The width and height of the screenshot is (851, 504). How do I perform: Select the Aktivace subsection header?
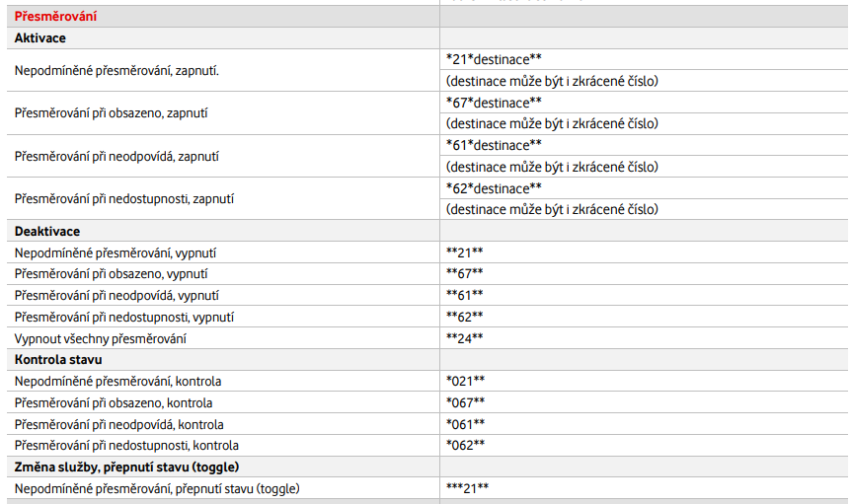(x=40, y=38)
